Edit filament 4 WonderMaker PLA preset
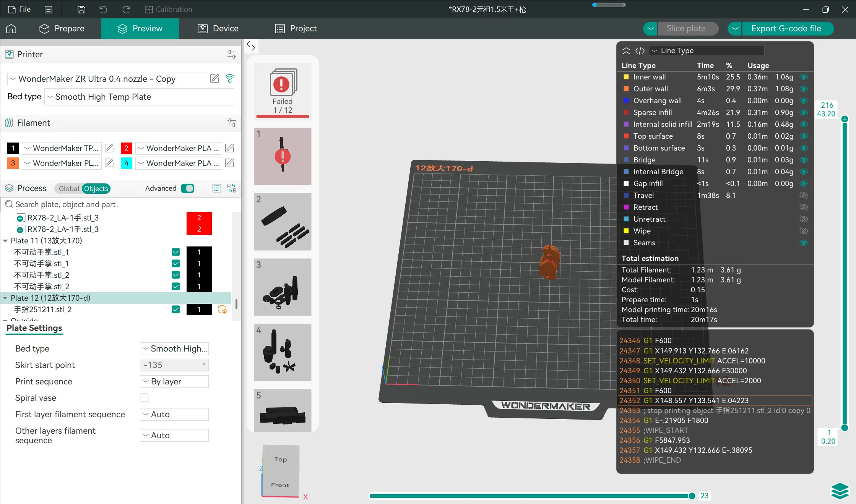 pos(230,163)
